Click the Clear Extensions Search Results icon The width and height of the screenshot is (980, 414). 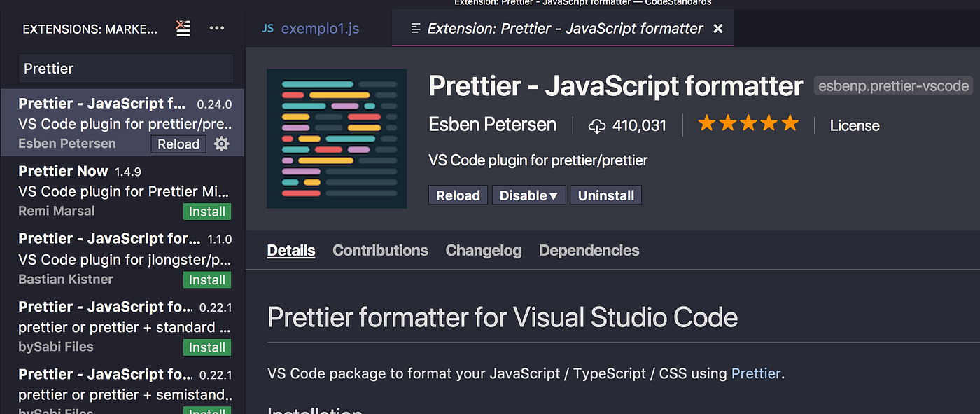pyautogui.click(x=183, y=29)
